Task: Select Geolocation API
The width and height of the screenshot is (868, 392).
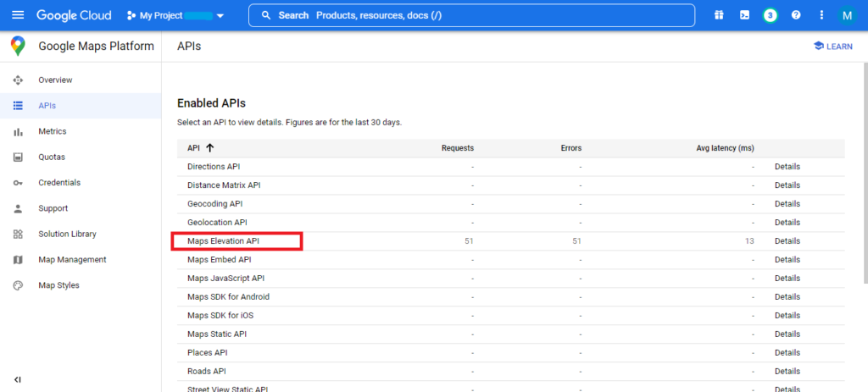Action: point(217,223)
